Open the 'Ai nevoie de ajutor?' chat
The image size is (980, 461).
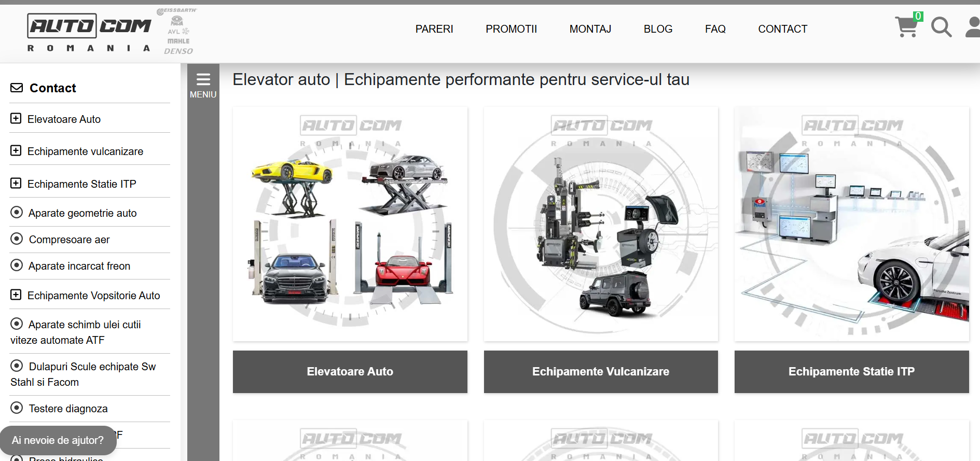[x=58, y=440]
